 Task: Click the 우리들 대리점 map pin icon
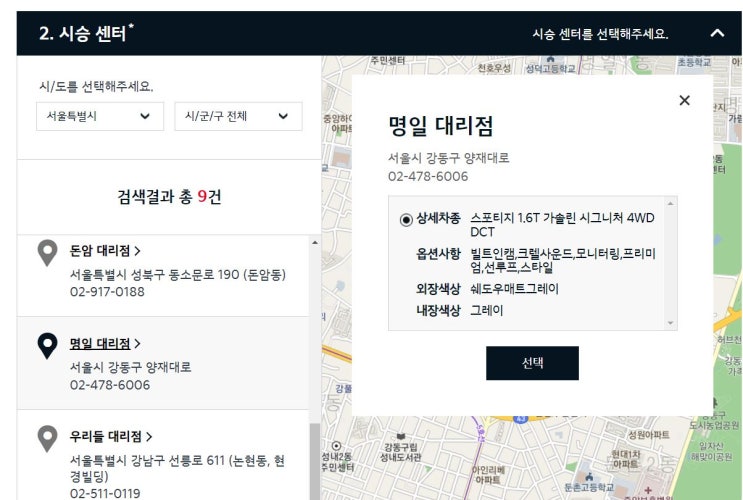pos(47,439)
